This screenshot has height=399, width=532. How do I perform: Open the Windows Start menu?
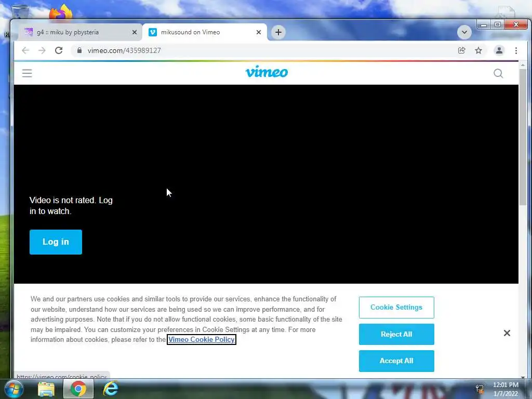13,389
